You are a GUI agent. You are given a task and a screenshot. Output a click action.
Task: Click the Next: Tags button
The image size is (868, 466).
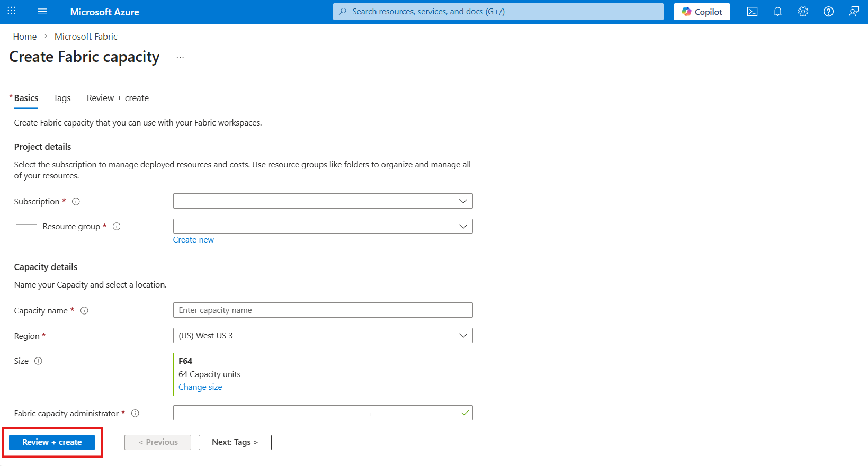235,442
